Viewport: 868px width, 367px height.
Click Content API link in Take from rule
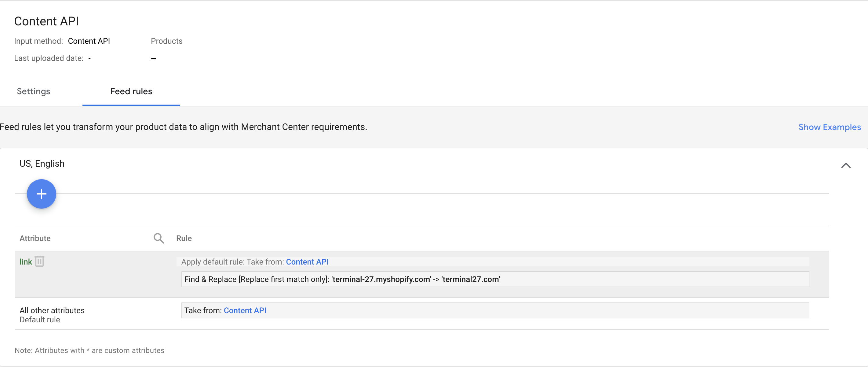click(245, 310)
